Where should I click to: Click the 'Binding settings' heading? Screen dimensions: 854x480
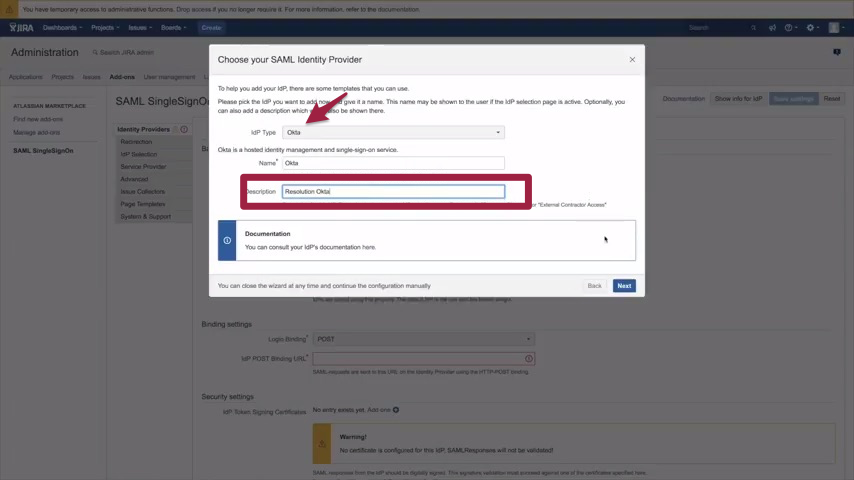coord(227,324)
